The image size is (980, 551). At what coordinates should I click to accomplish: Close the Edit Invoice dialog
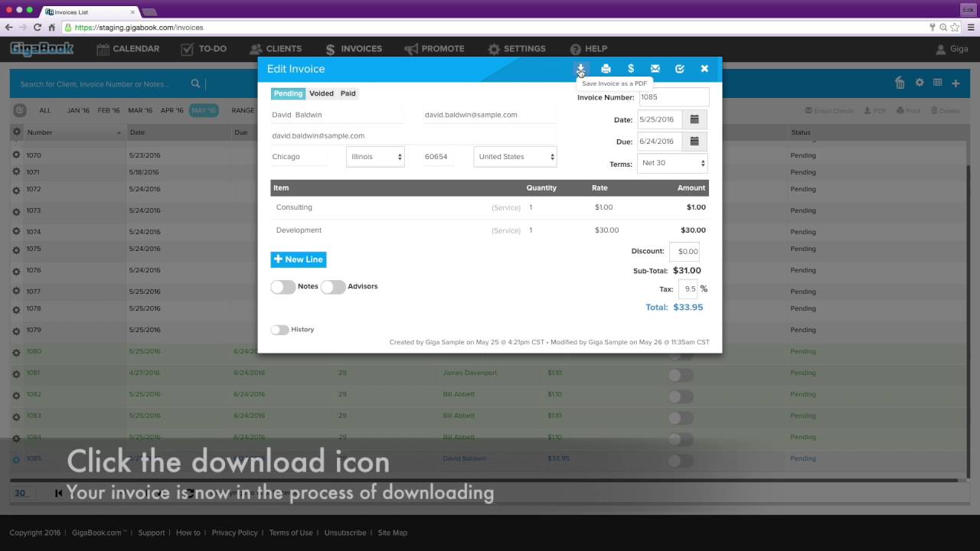click(x=704, y=69)
